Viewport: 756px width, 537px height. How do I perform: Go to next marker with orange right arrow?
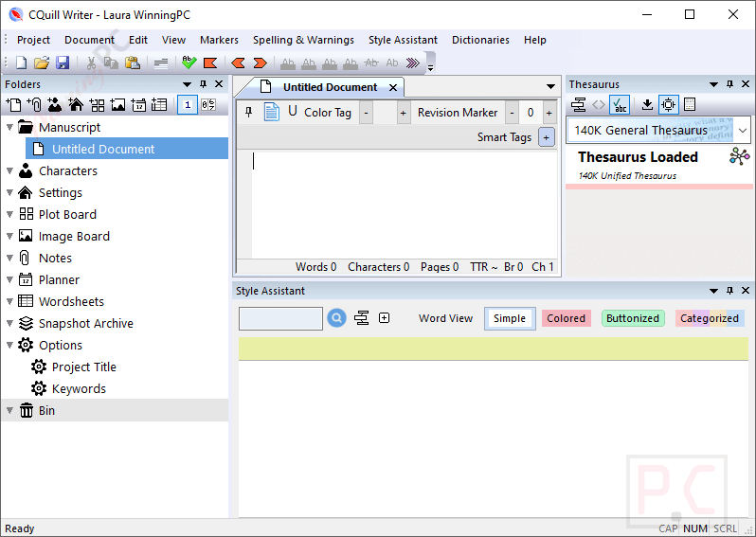click(261, 63)
